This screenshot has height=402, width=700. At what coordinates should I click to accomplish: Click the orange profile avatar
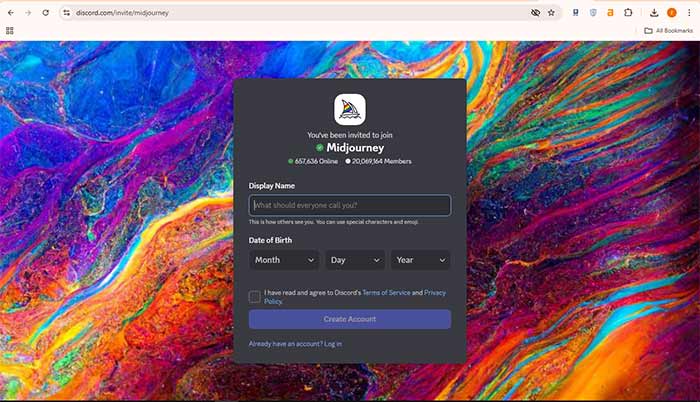pyautogui.click(x=671, y=13)
